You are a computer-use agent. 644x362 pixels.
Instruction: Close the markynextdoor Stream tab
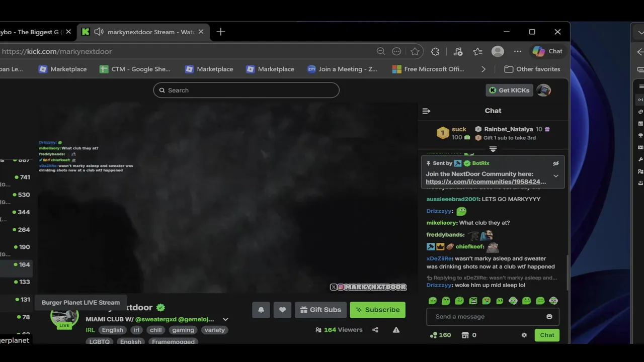click(x=201, y=32)
